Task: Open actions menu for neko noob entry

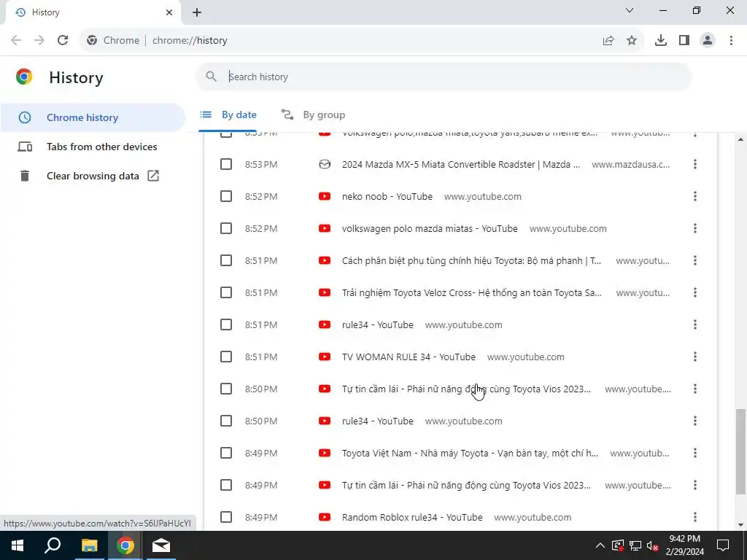Action: point(695,196)
